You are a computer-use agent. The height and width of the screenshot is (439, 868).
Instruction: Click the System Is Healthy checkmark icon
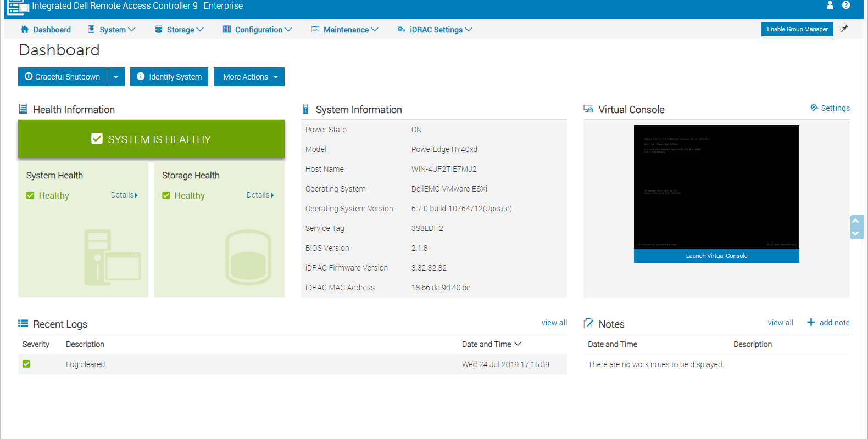97,138
